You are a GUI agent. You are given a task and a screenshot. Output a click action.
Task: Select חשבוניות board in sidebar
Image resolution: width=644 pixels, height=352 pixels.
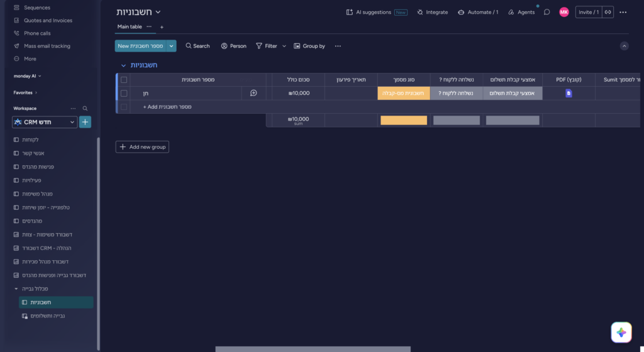pyautogui.click(x=56, y=302)
